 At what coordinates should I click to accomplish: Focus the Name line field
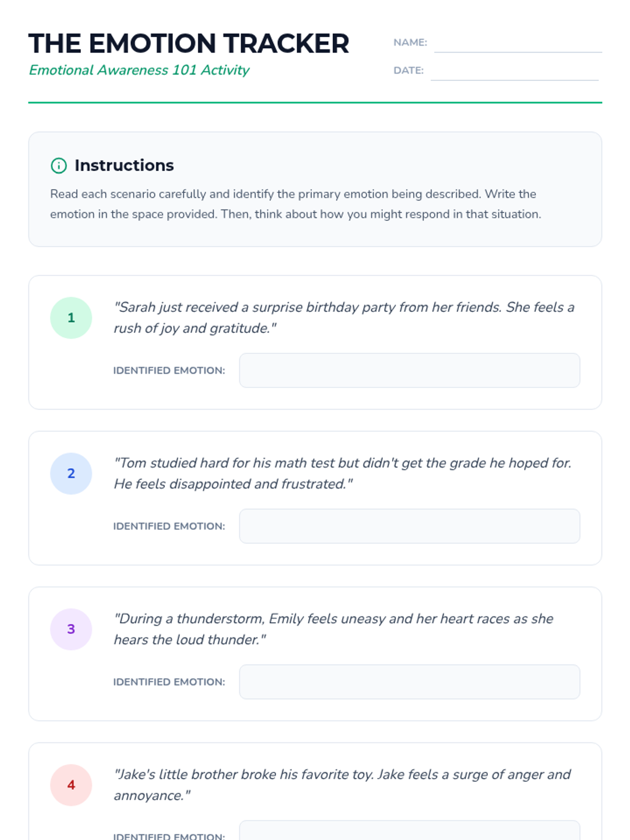518,43
